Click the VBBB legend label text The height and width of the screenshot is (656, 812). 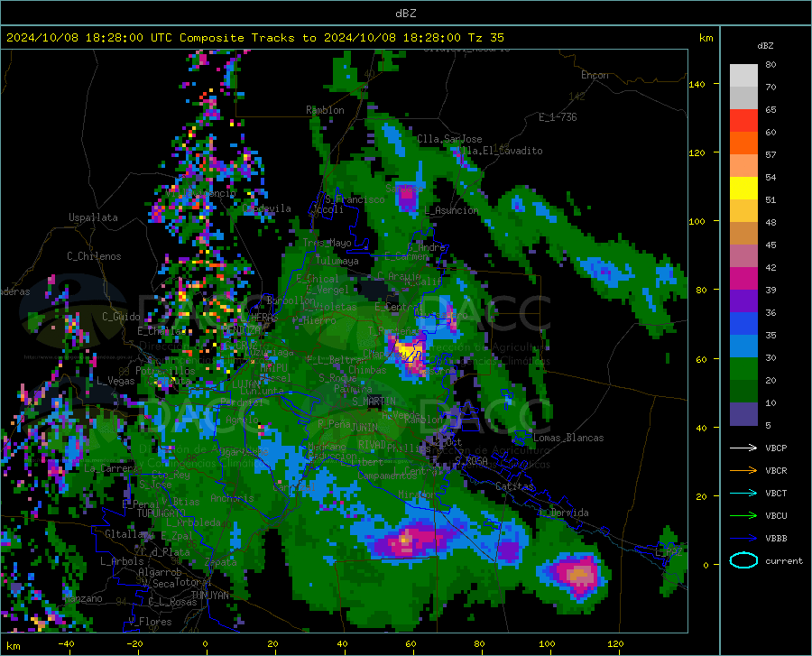click(776, 539)
